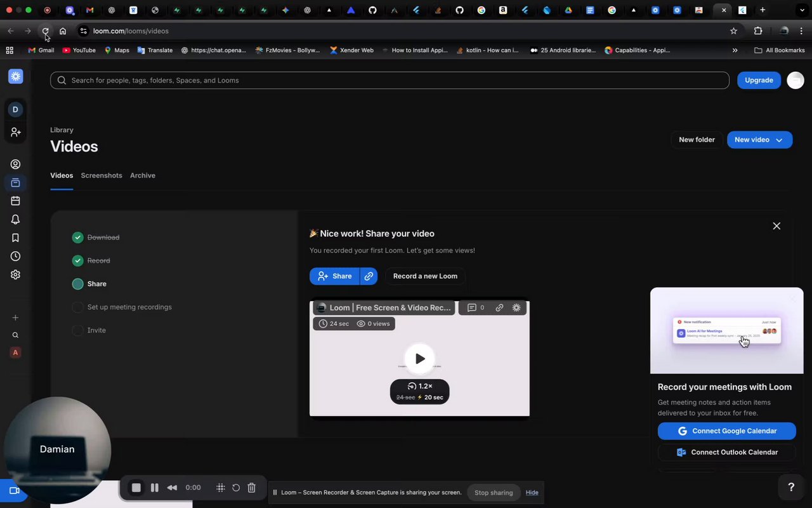Focus the Loom search field

click(x=390, y=80)
